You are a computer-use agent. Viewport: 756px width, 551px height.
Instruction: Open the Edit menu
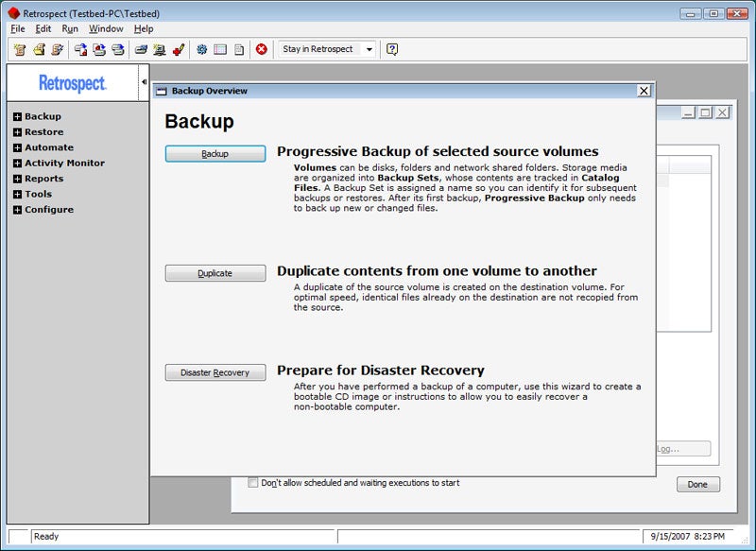43,29
